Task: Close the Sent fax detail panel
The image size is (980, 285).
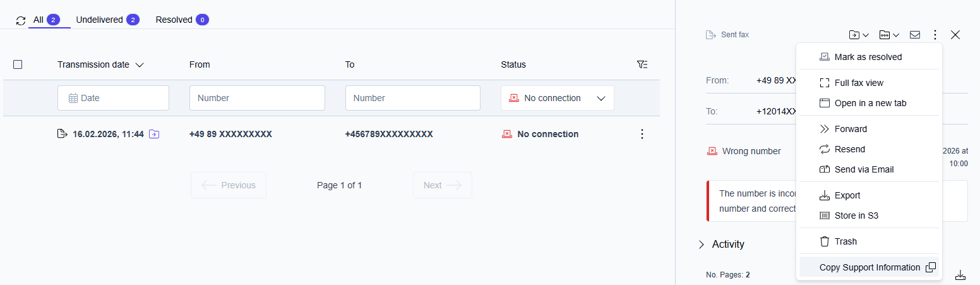Action: 955,35
